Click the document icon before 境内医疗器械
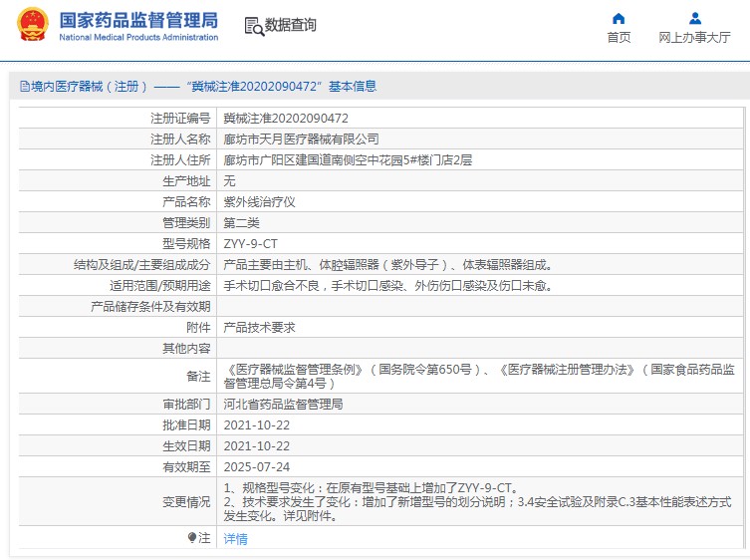Viewport: 750px width, 560px height. [x=24, y=86]
